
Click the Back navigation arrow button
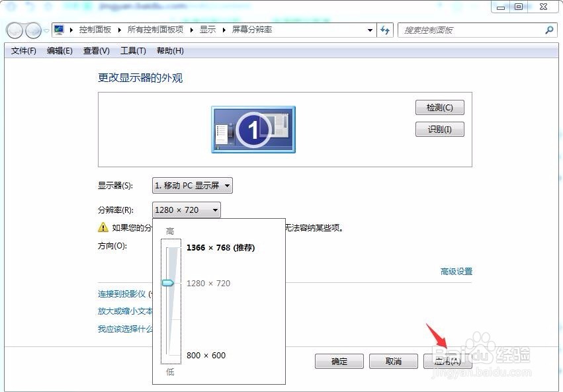(x=15, y=30)
